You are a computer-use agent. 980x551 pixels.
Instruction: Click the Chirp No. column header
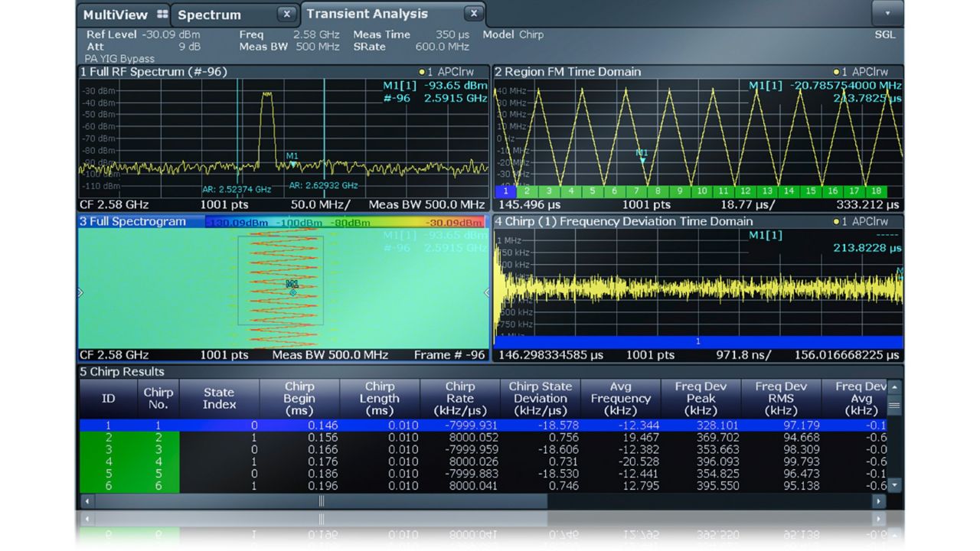click(x=158, y=399)
